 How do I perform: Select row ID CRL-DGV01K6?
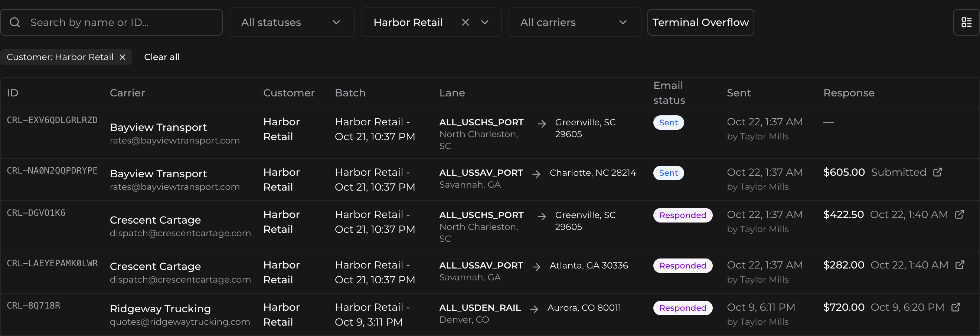click(x=36, y=213)
